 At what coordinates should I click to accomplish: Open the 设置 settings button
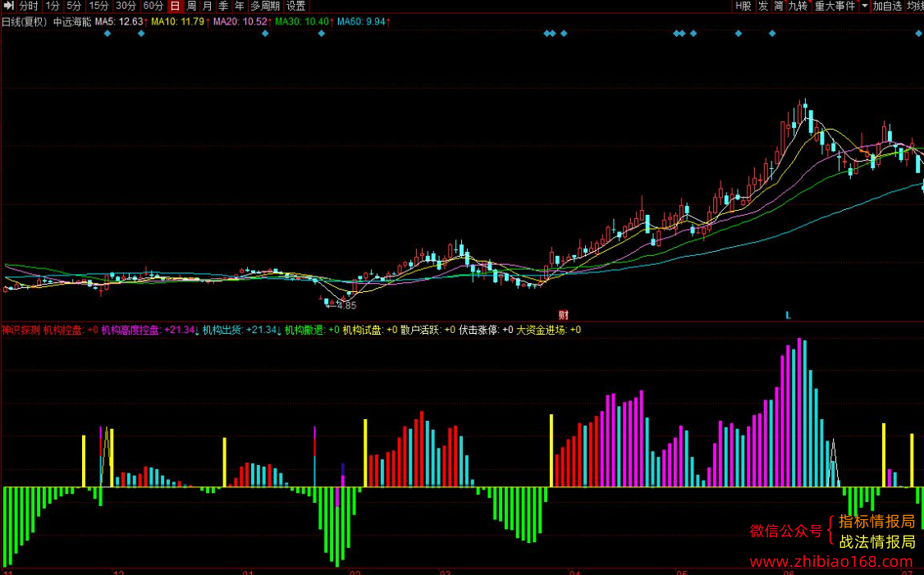tap(295, 6)
